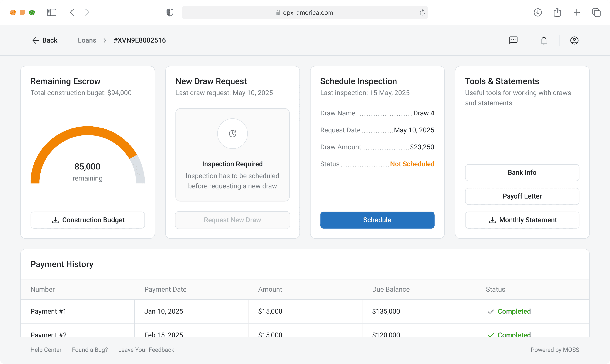The height and width of the screenshot is (364, 610).
Task: Open the messages chat icon
Action: tap(513, 40)
